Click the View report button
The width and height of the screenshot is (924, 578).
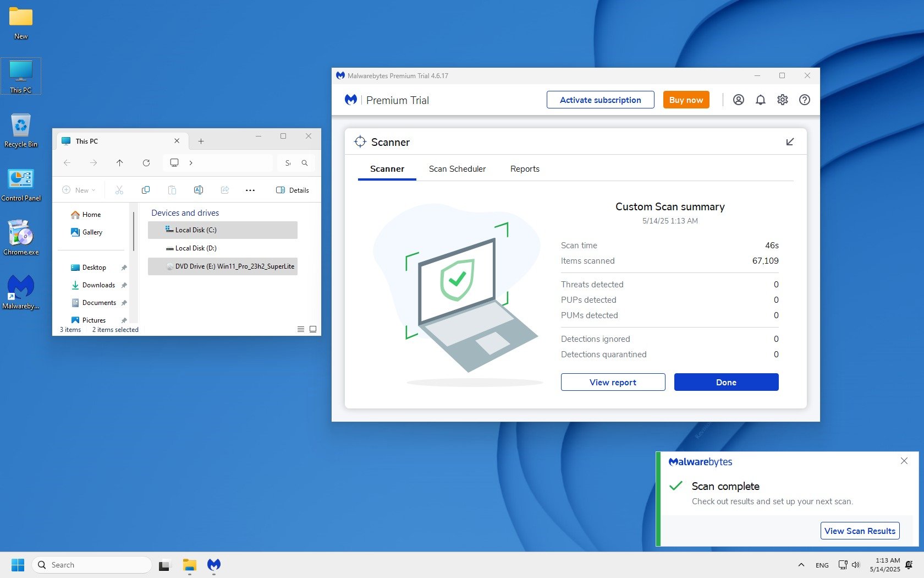coord(613,382)
